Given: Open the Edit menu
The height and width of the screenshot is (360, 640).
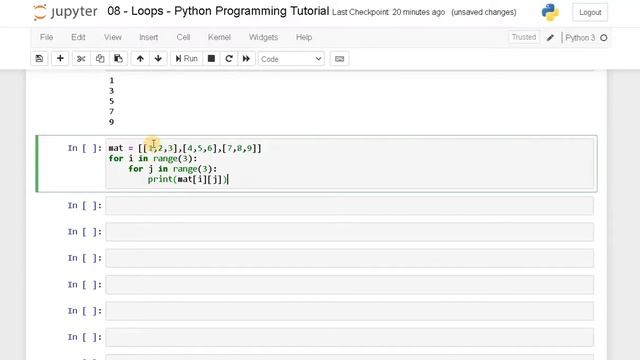Looking at the screenshot, I should click(78, 37).
